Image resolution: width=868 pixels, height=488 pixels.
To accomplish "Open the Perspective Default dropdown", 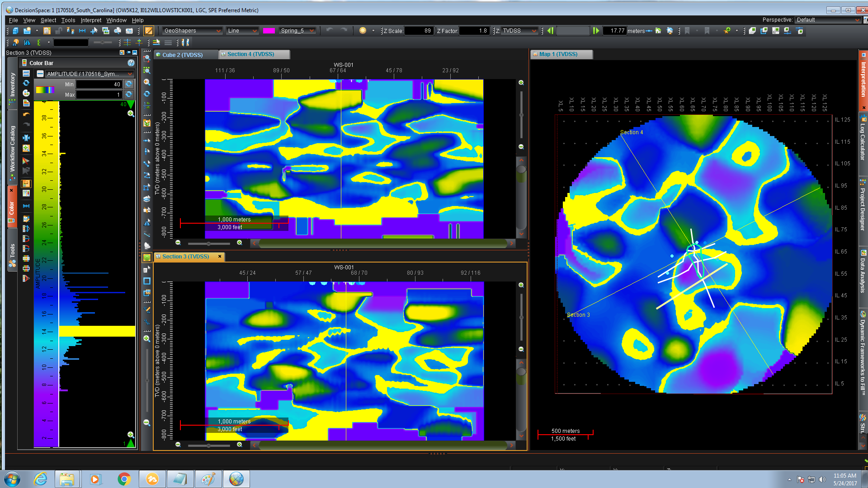I will 828,20.
